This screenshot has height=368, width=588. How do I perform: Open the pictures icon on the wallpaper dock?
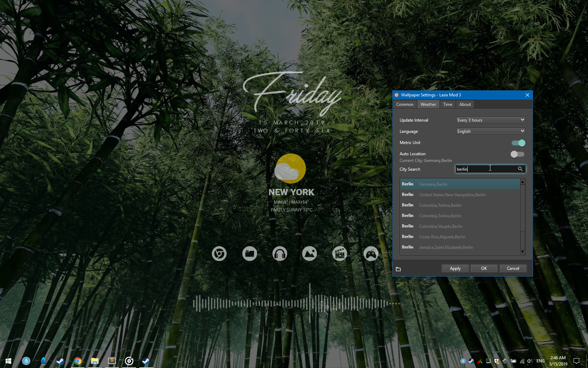click(x=310, y=253)
